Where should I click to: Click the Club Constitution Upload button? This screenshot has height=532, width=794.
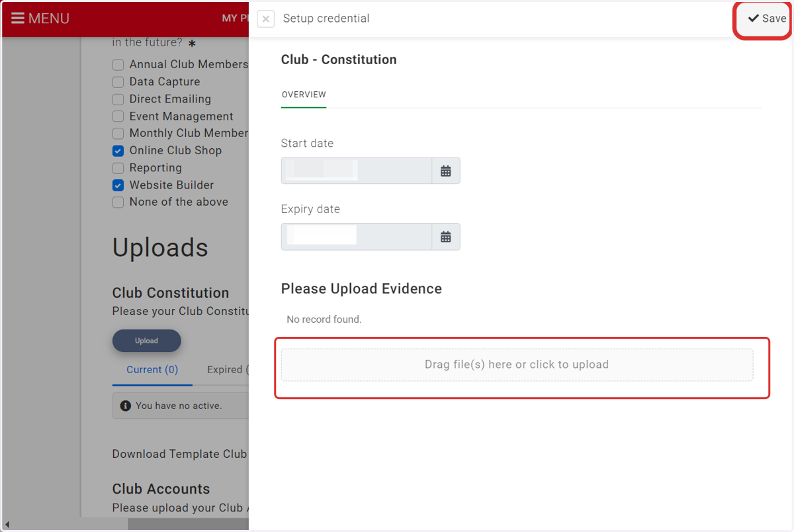pos(146,341)
